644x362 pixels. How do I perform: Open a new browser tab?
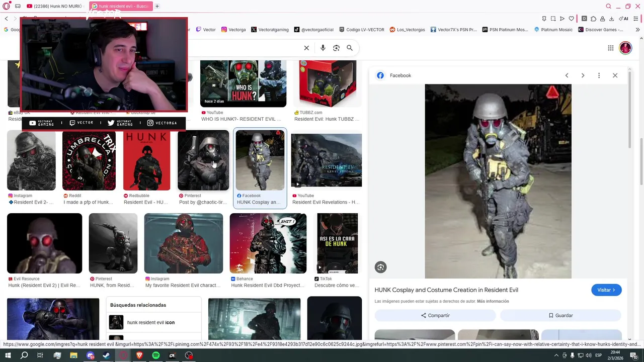[157, 6]
